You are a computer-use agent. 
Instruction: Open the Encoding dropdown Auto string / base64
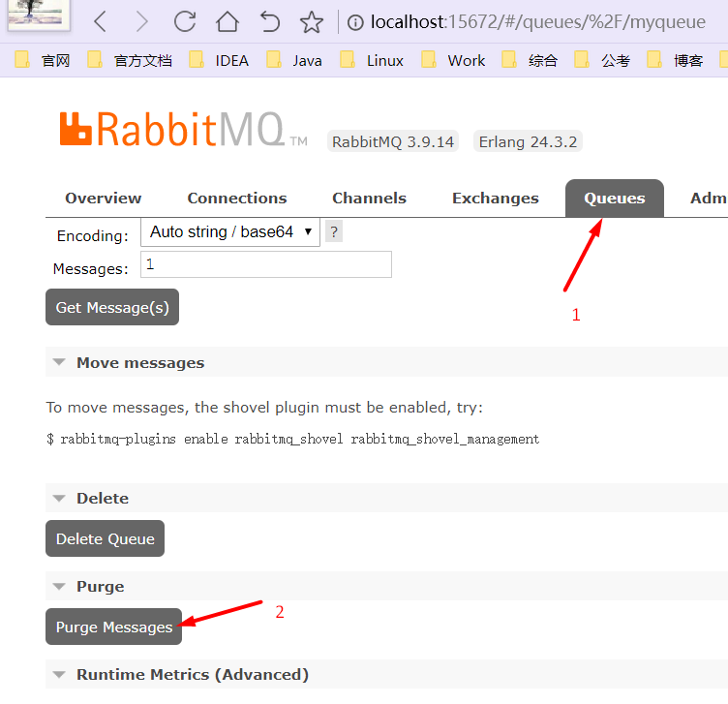pos(230,231)
